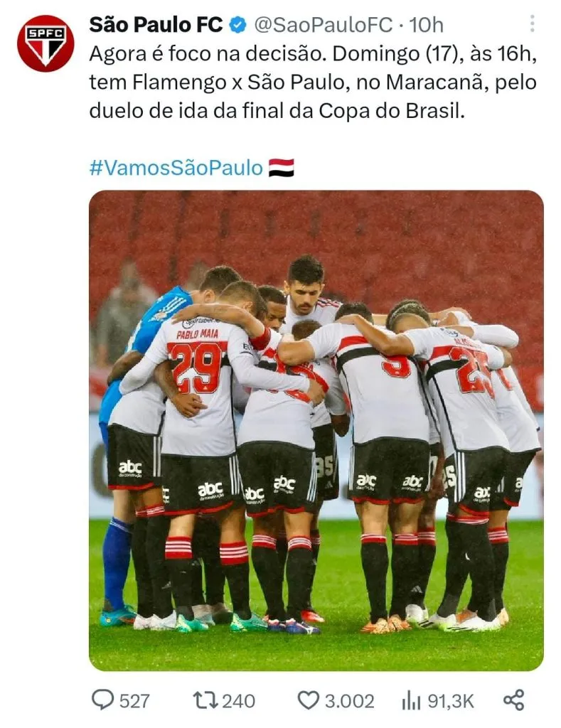Open the three-dot more options menu
This screenshot has height=728, width=561.
click(x=533, y=23)
